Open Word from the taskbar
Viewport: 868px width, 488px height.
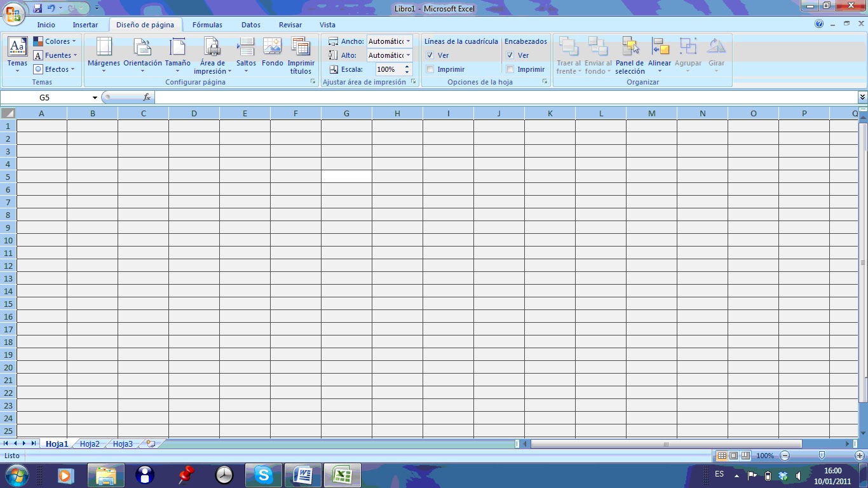click(x=302, y=475)
